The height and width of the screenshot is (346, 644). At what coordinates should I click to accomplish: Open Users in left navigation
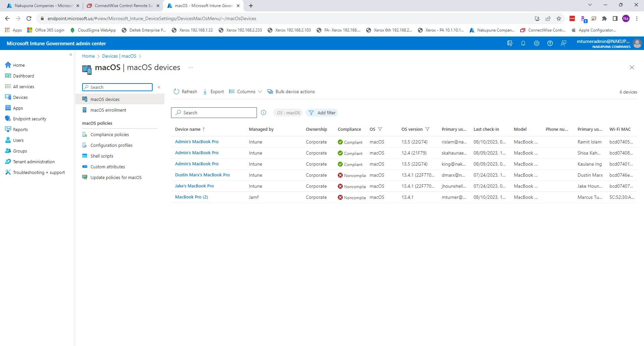tap(14, 140)
